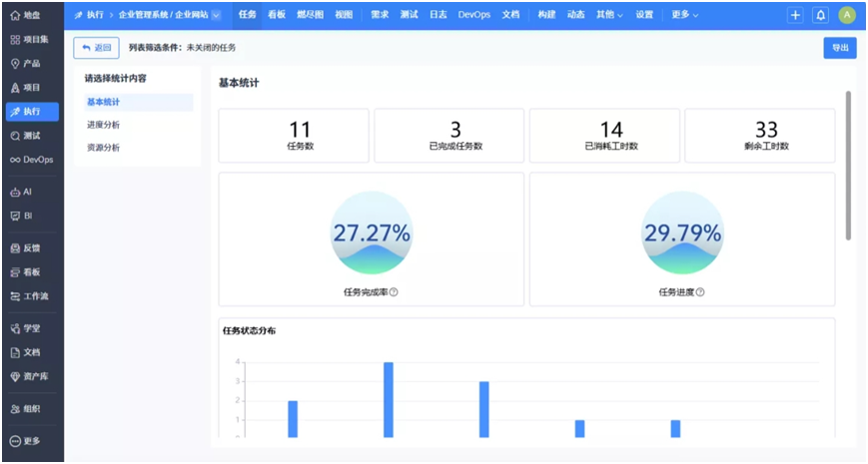Click the 14 已消耗工时数 card

604,136
